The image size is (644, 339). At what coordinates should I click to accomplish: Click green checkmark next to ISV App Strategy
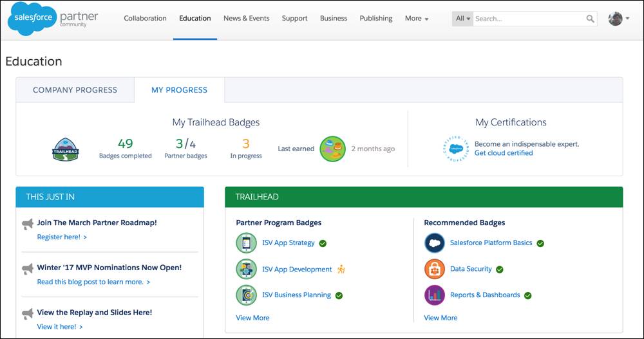(x=323, y=243)
